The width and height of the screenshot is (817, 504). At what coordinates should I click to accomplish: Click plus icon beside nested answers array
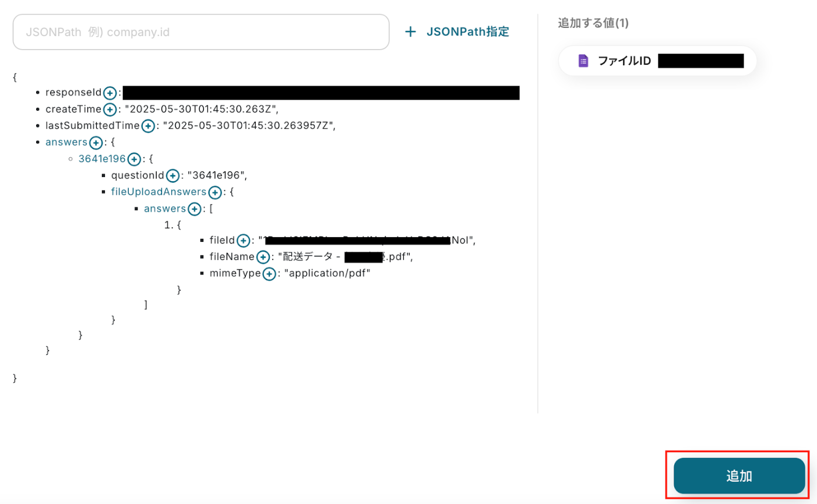(195, 209)
